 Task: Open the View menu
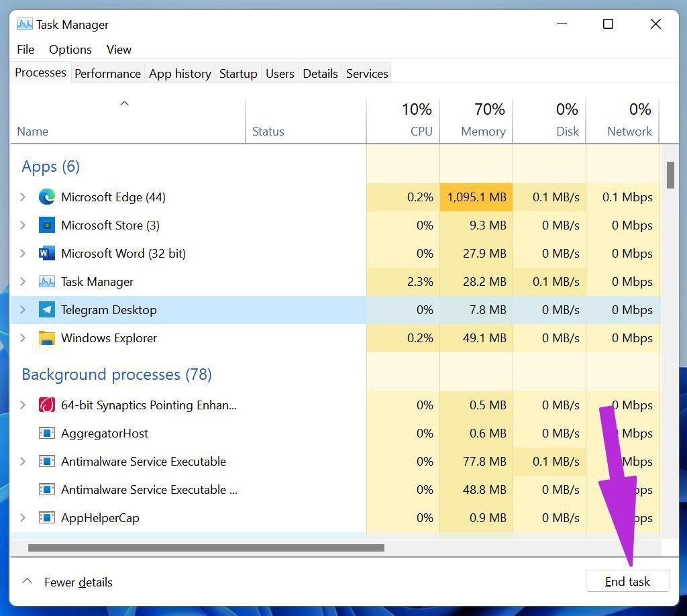pyautogui.click(x=119, y=50)
